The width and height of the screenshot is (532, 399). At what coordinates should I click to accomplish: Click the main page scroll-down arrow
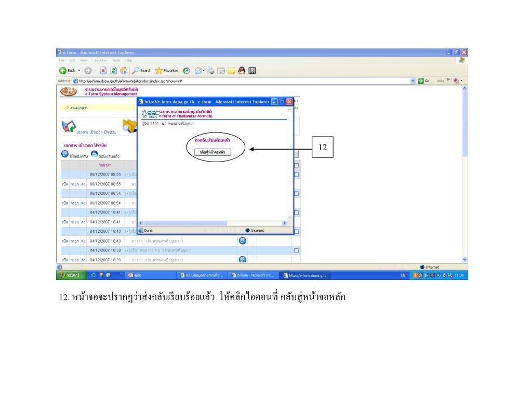[464, 260]
